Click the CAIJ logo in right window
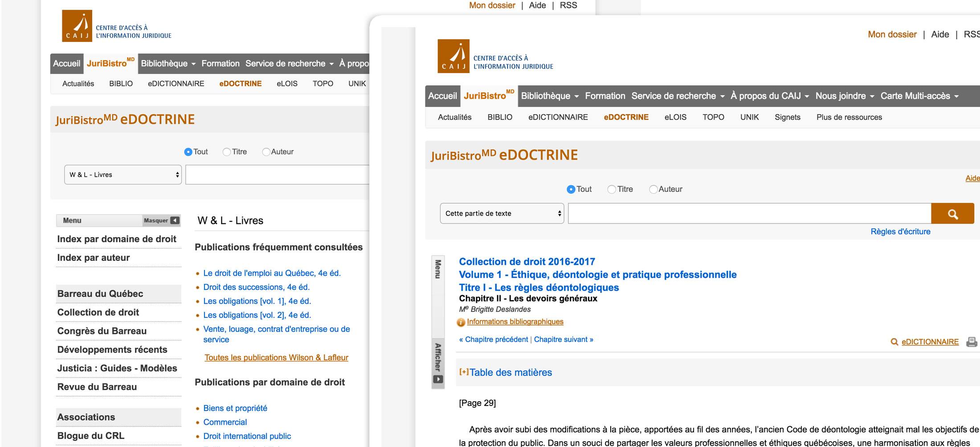 tap(453, 56)
